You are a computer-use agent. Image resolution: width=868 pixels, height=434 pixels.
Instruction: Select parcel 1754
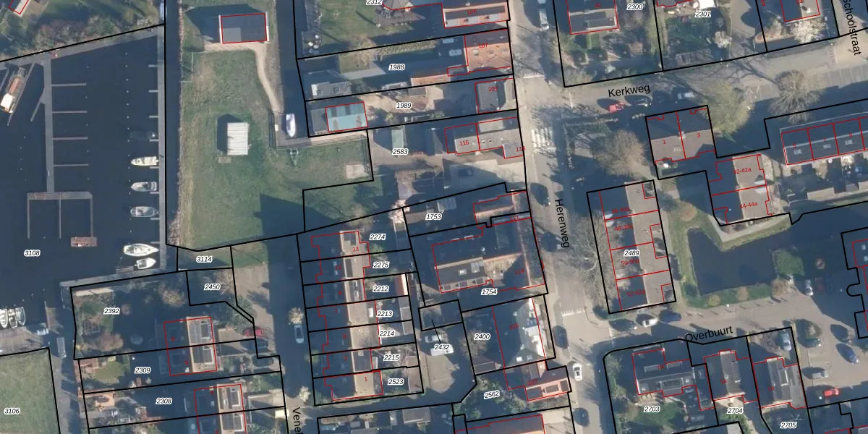point(489,292)
